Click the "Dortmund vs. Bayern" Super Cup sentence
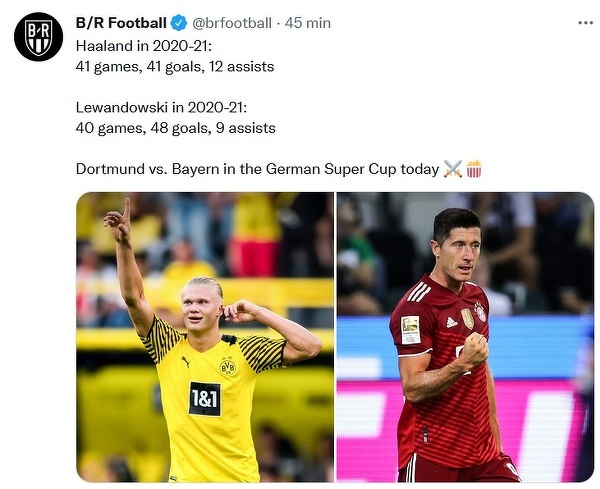 click(x=258, y=169)
